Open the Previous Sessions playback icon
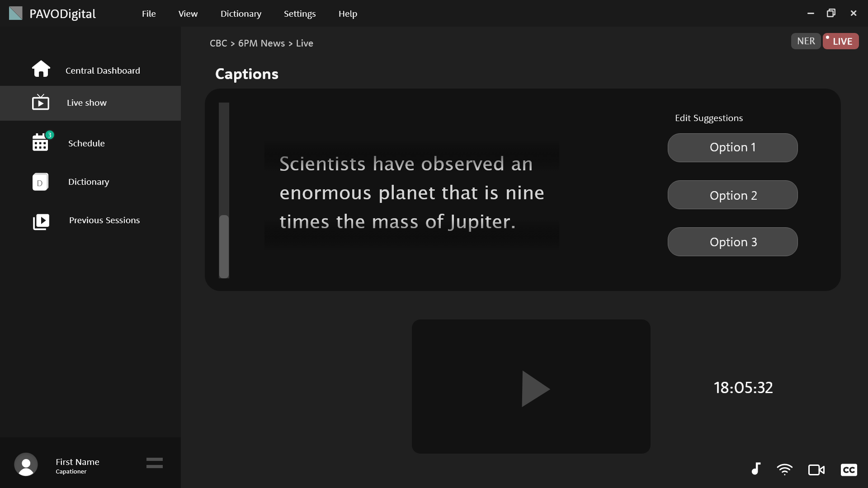This screenshot has height=488, width=868. [41, 221]
